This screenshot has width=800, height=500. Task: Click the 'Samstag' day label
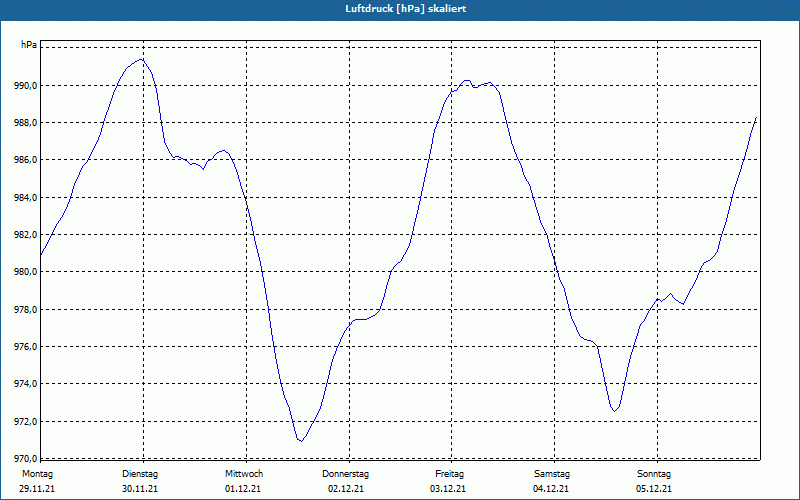coord(552,474)
